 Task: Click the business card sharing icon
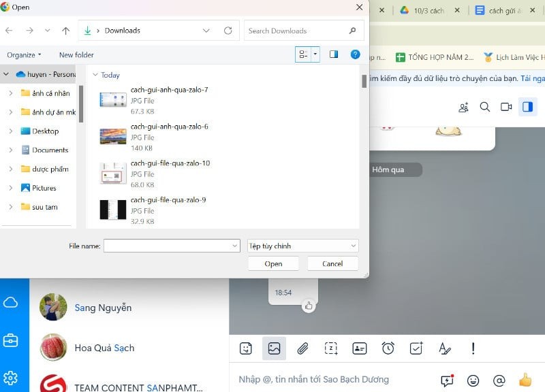(x=359, y=348)
